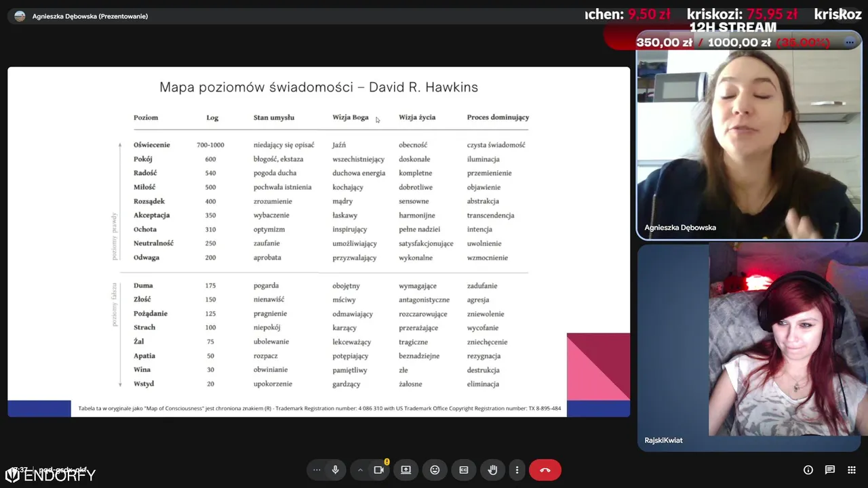Viewport: 868px width, 488px height.
Task: Click presenter avatar next to Agnieszka Dębowska (Prezentowanie)
Action: (20, 16)
